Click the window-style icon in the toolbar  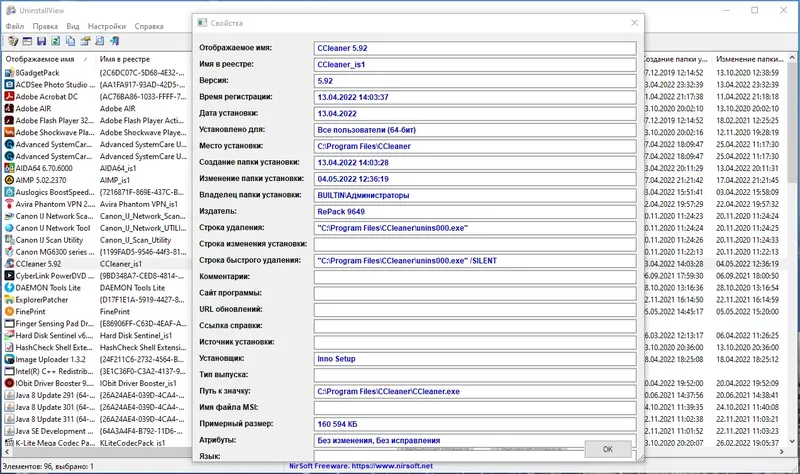pos(27,41)
